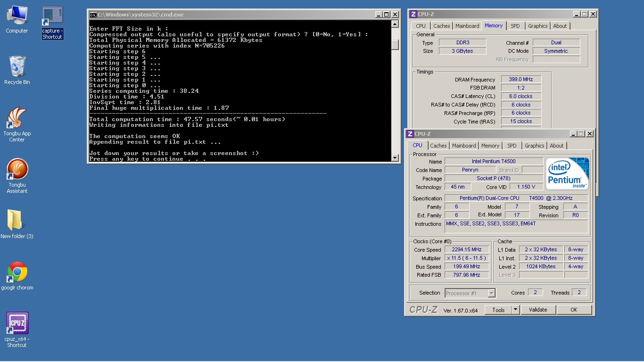644x362 pixels.
Task: Switch to CPU tab in front CPU-Z window
Action: [x=417, y=145]
